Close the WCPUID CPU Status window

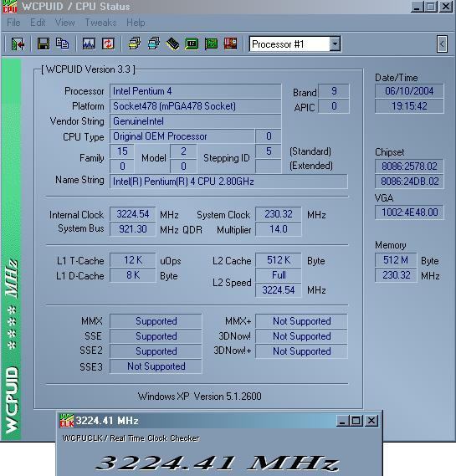446,7
